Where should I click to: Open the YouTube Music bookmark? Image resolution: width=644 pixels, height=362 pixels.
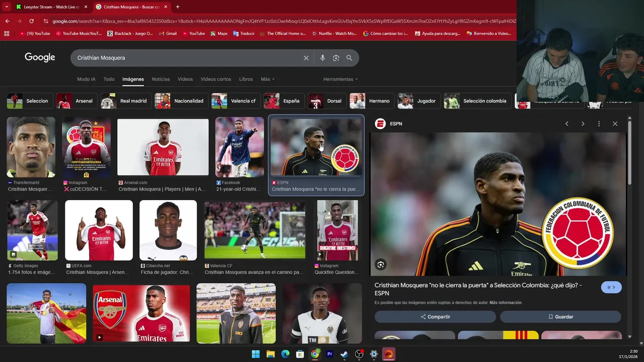click(x=78, y=34)
